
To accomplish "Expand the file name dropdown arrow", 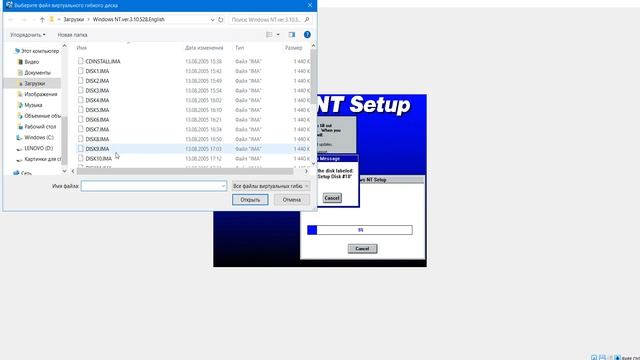I will point(223,186).
